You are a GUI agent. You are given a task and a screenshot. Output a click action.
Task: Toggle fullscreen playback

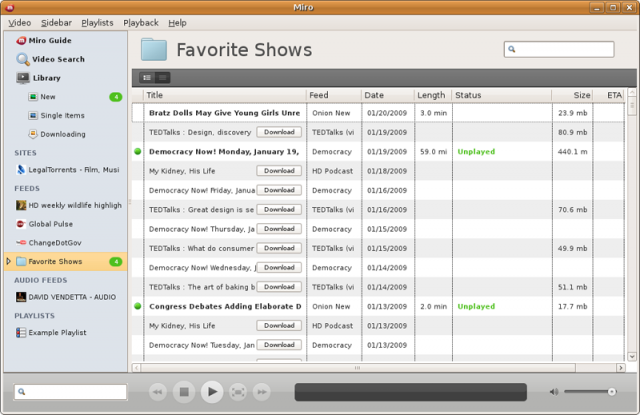pos(238,392)
